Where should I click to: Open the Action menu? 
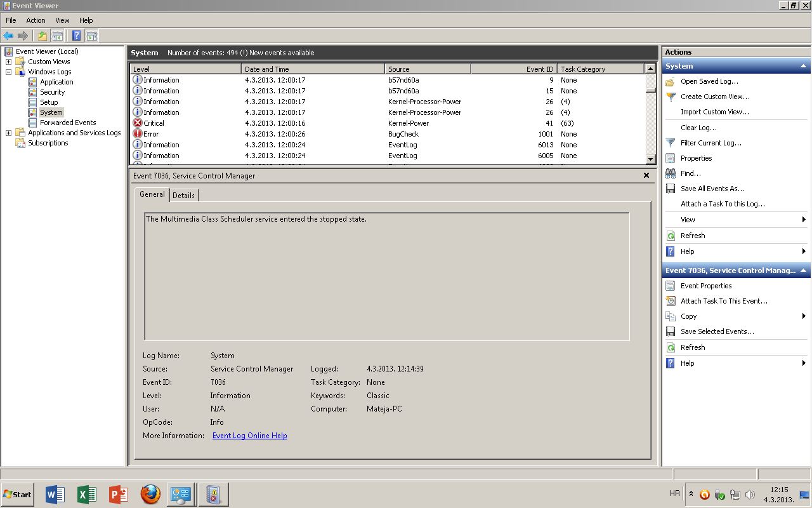pos(36,20)
